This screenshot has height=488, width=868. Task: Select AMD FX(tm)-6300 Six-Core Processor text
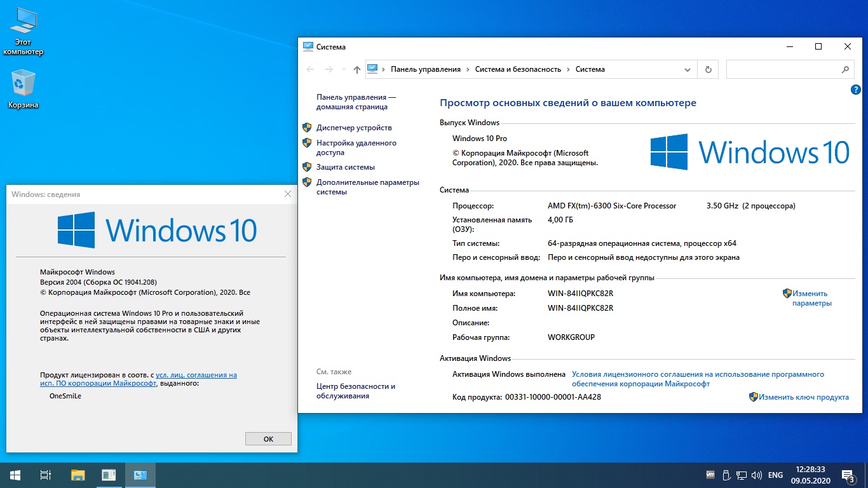[612, 206]
